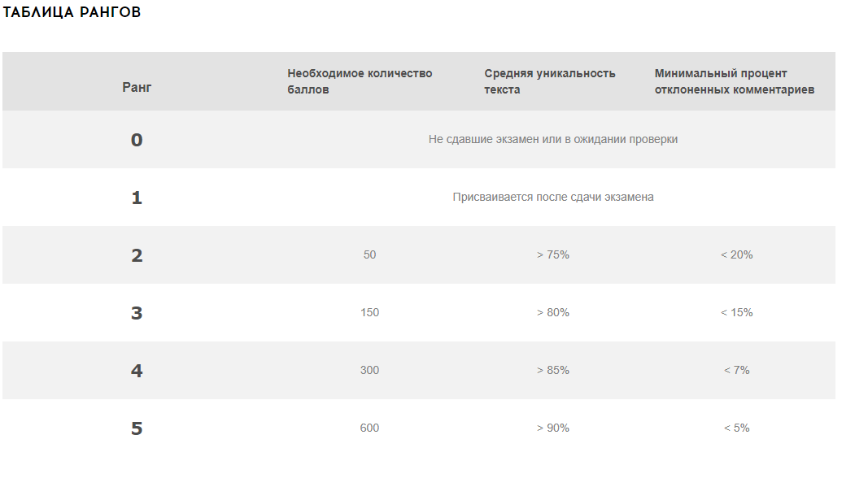This screenshot has width=868, height=487.
Task: Click the '> 75%' uniqueness value
Action: (553, 254)
